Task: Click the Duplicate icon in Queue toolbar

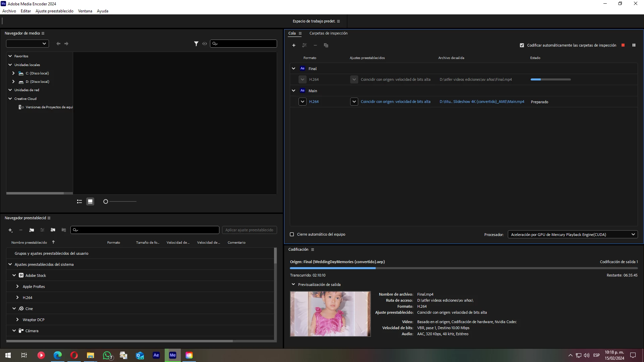Action: click(x=326, y=45)
